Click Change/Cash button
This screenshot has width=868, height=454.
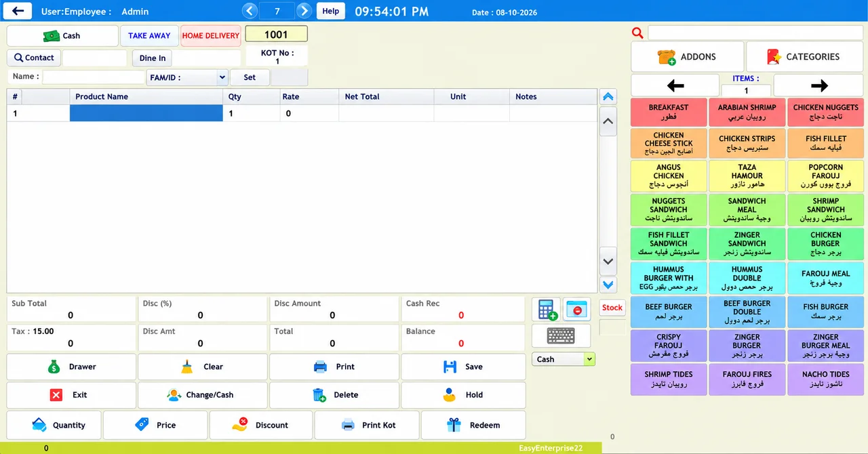[202, 395]
